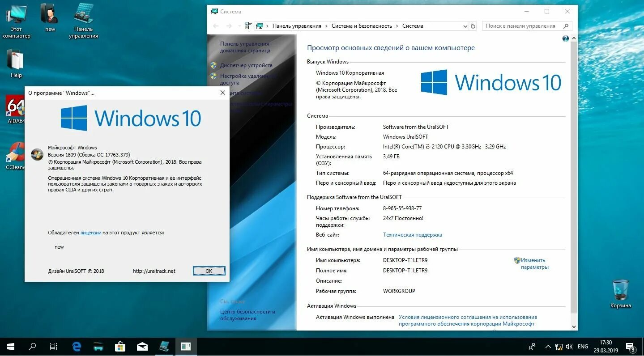Open Mail app from taskbar
Screen dimensions: 644x356
tap(142, 347)
